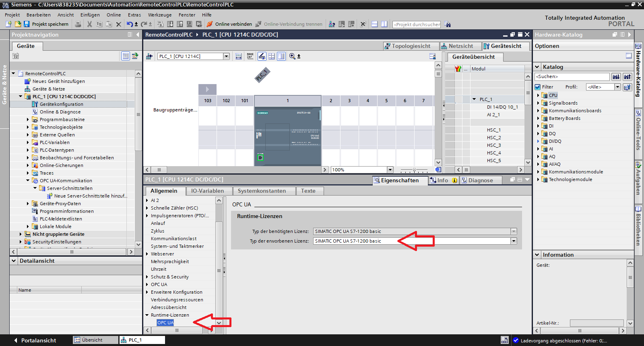The image size is (644, 346).
Task: Collapse the Katalog section
Action: 537,67
